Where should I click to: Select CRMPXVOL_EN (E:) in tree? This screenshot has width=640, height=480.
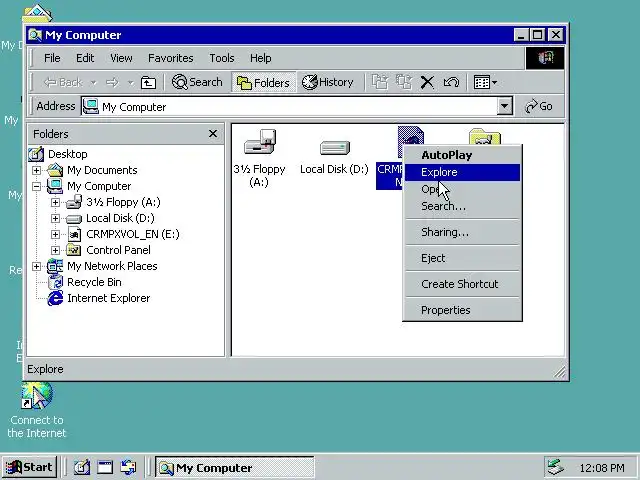[x=133, y=234]
